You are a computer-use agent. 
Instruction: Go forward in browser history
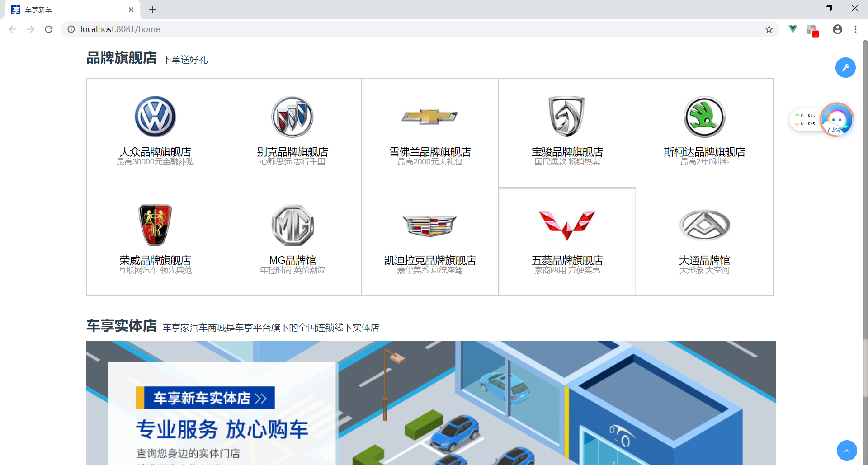pos(30,29)
